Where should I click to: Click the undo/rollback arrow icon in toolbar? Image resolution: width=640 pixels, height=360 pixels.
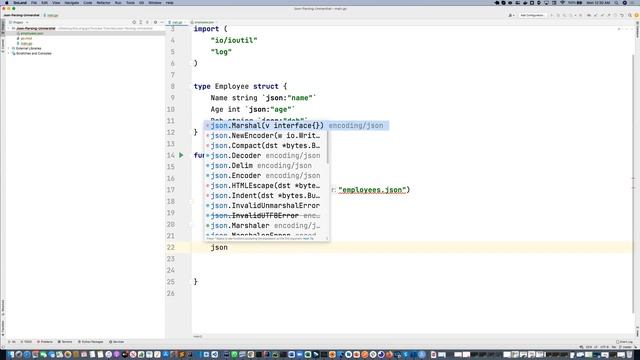[622, 15]
